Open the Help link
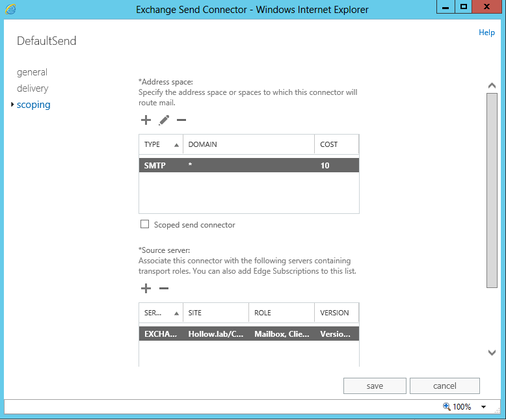 click(486, 33)
